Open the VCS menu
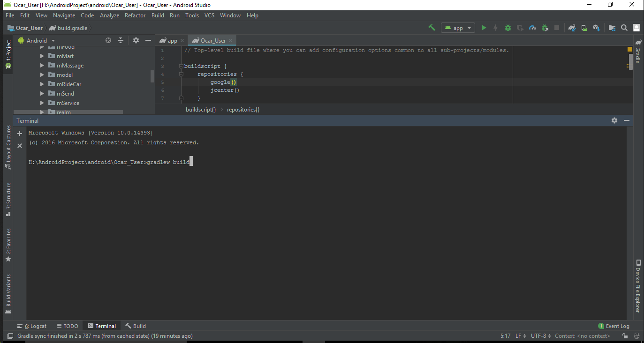Screen dimensions: 644x343 click(209, 15)
